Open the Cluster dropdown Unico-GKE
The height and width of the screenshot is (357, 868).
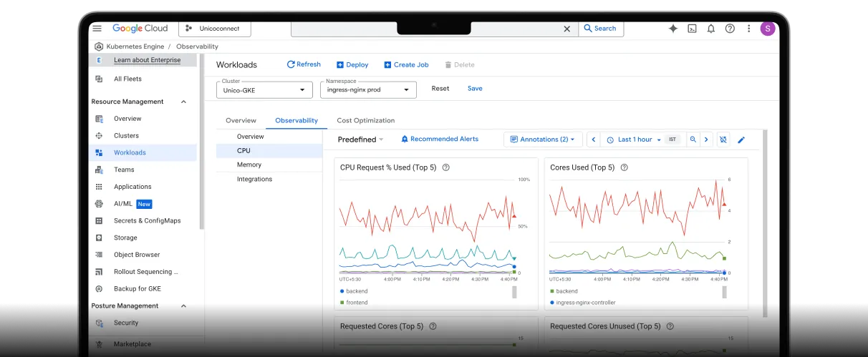264,89
